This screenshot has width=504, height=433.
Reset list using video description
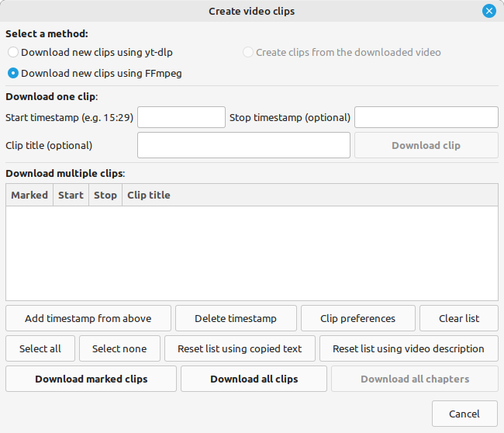409,348
